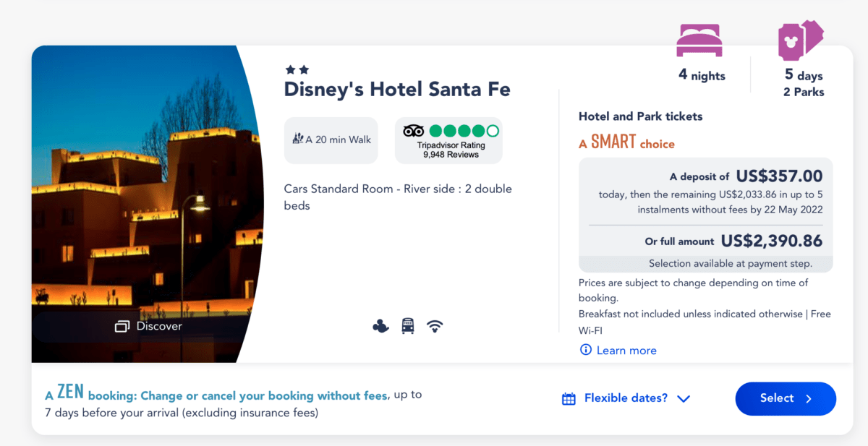The height and width of the screenshot is (446, 868).
Task: Click the pink bed icon above 4 nights
Action: coord(699,40)
